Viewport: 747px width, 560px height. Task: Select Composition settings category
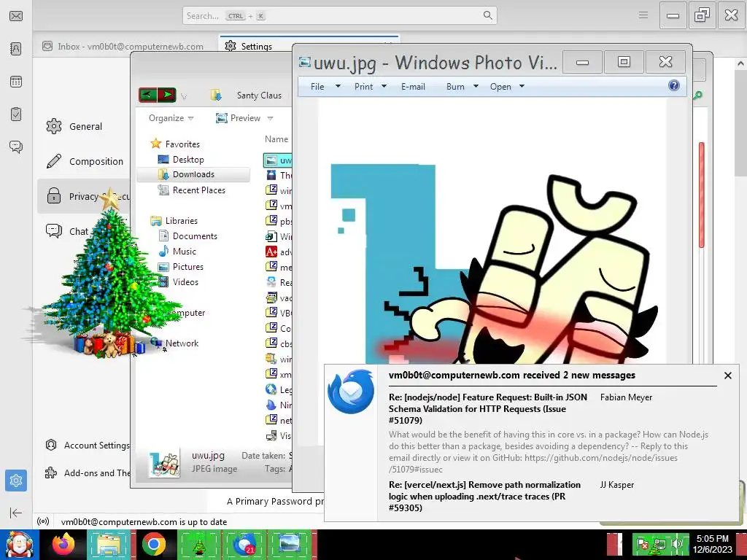point(85,161)
